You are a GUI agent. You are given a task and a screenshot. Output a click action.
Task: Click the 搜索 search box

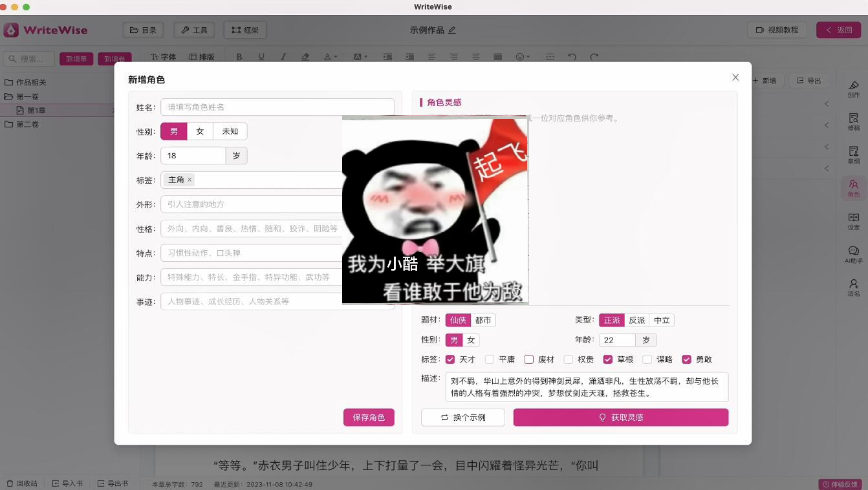point(29,59)
